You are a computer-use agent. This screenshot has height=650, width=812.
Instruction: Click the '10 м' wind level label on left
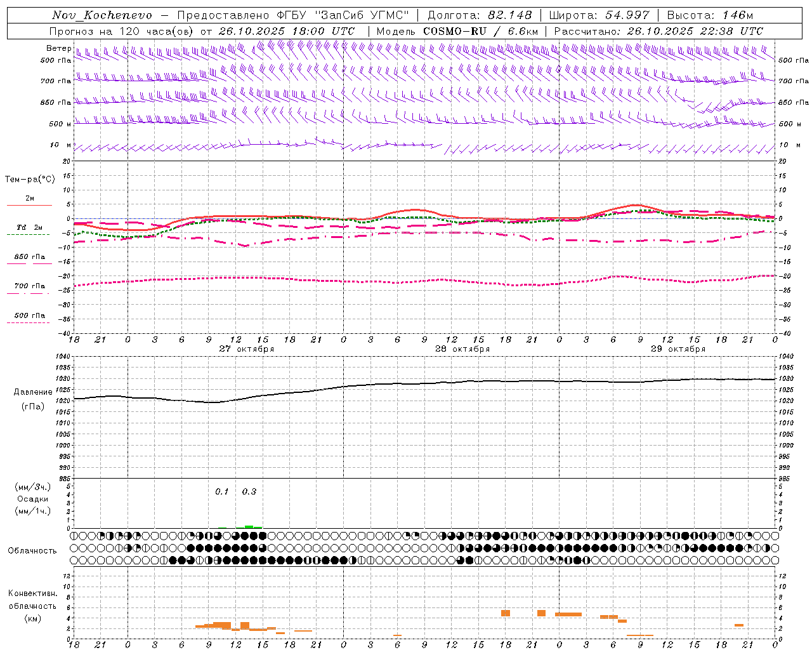click(61, 145)
